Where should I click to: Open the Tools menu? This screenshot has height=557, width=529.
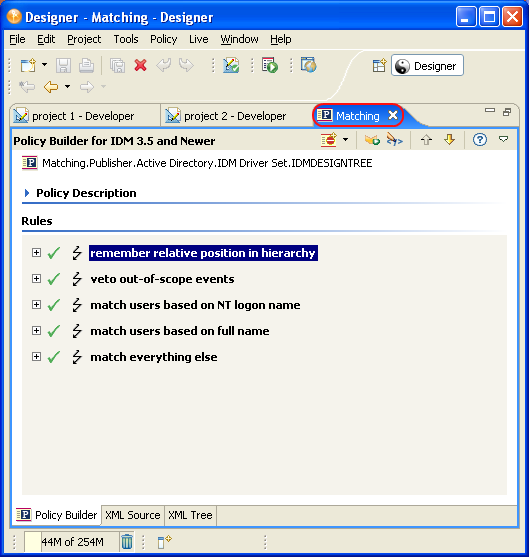(x=126, y=39)
